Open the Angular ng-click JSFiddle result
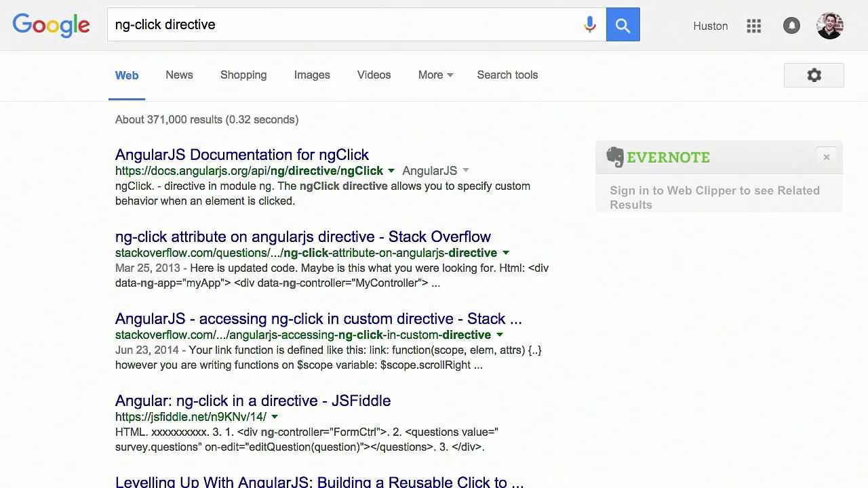 tap(253, 401)
